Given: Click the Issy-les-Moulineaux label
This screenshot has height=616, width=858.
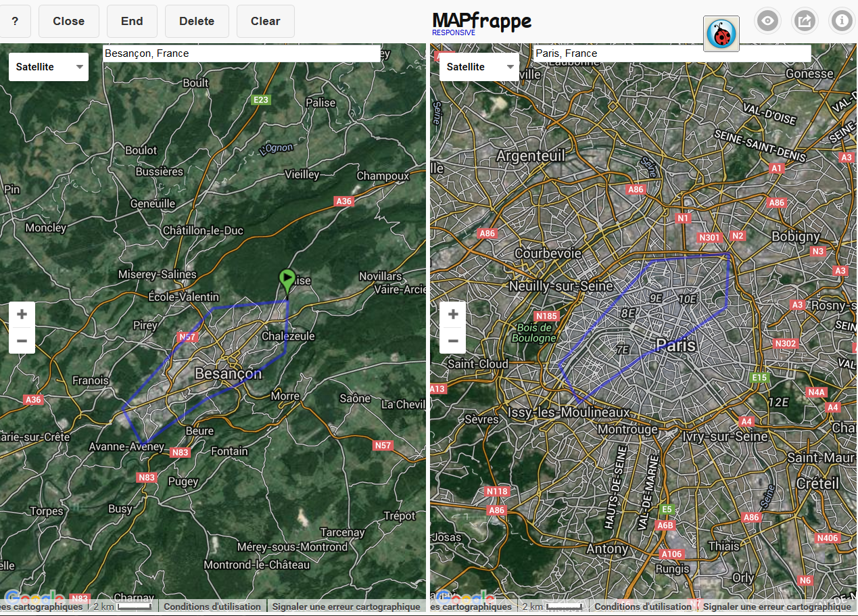Looking at the screenshot, I should pyautogui.click(x=569, y=412).
